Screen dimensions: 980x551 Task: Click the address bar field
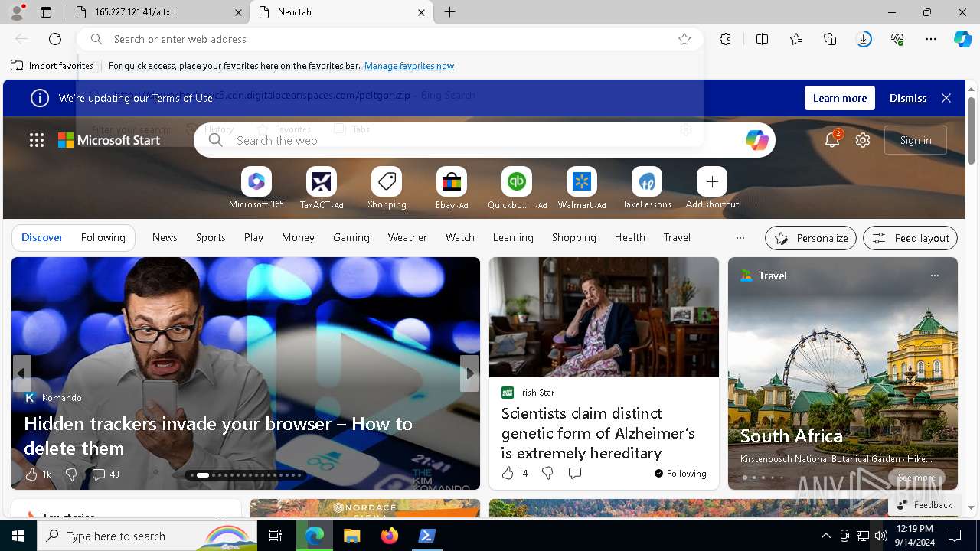point(390,39)
